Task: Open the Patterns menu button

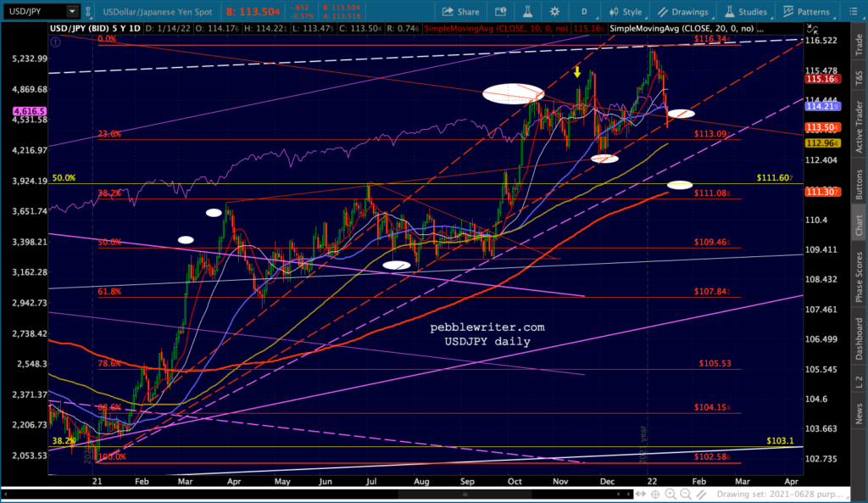Action: click(807, 12)
